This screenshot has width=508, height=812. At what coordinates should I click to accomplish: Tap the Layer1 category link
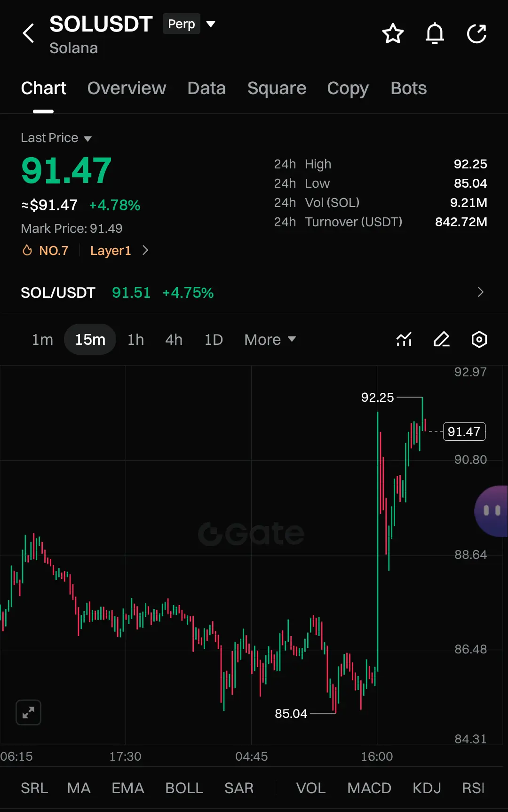coord(111,250)
